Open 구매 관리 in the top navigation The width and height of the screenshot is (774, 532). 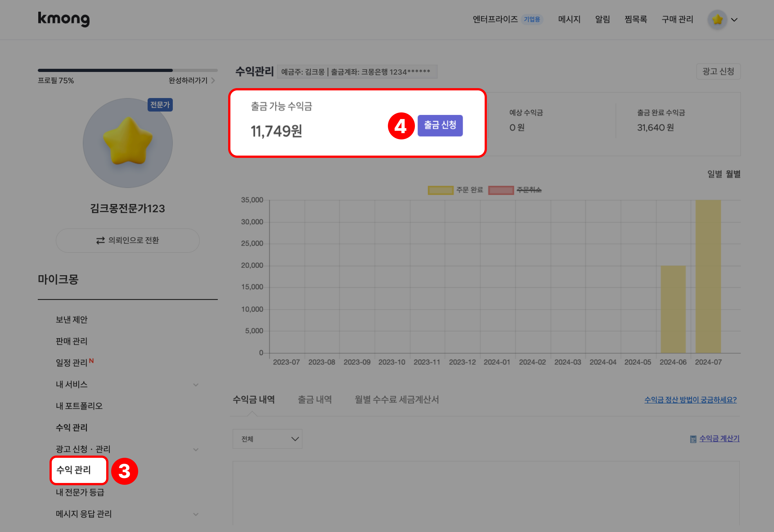[677, 19]
